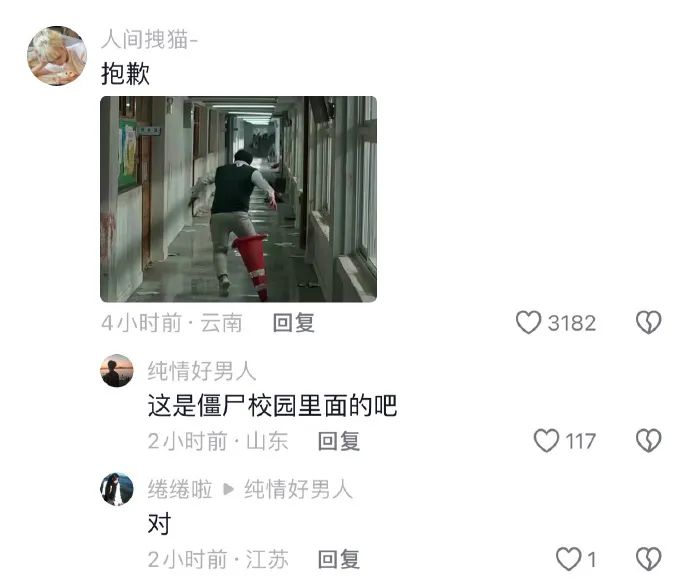
Task: Select the comment text 抱歉
Action: [125, 73]
